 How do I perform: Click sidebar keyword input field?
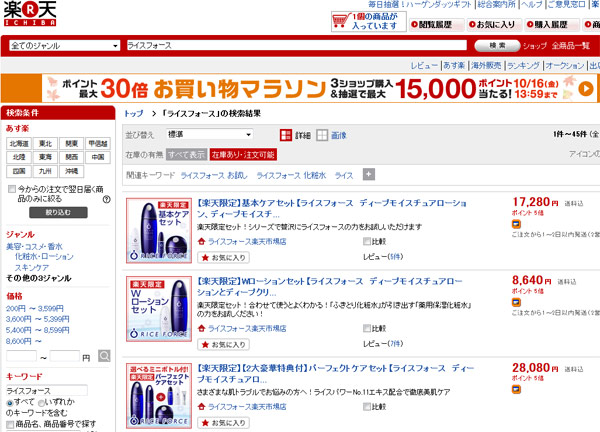pyautogui.click(x=47, y=391)
